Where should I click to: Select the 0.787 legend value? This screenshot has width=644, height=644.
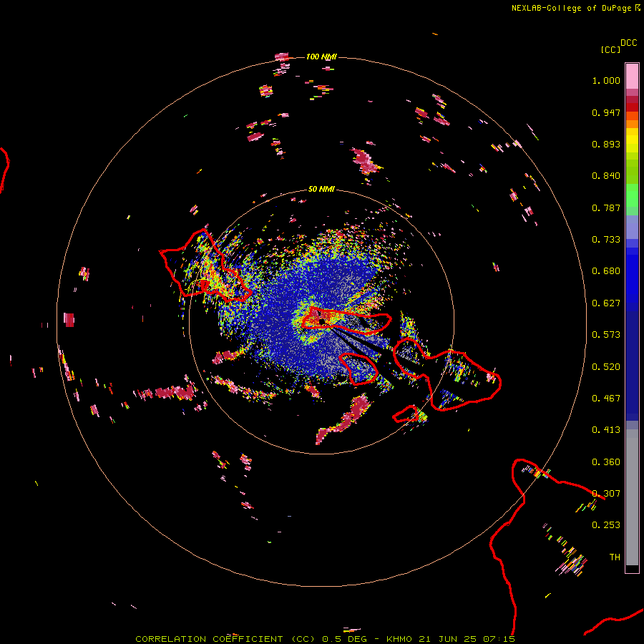[x=606, y=208]
